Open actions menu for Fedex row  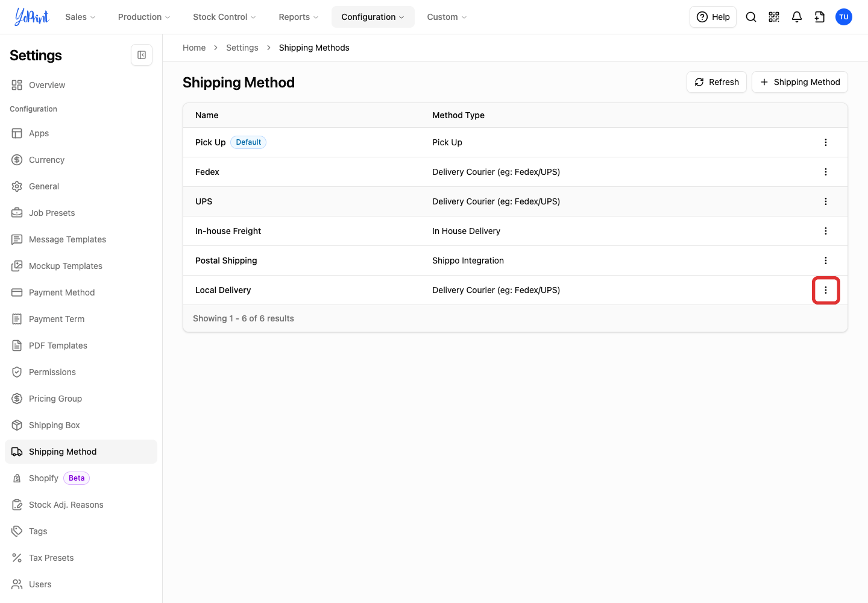point(826,172)
